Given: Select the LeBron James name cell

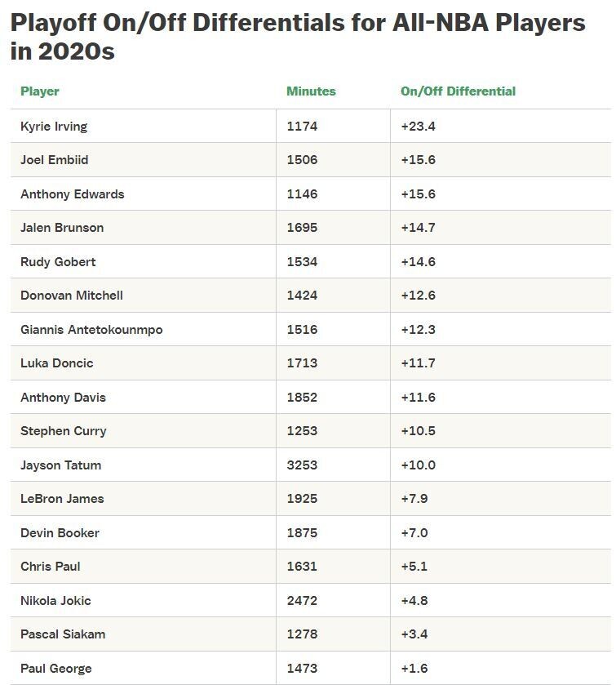Looking at the screenshot, I should [x=62, y=499].
